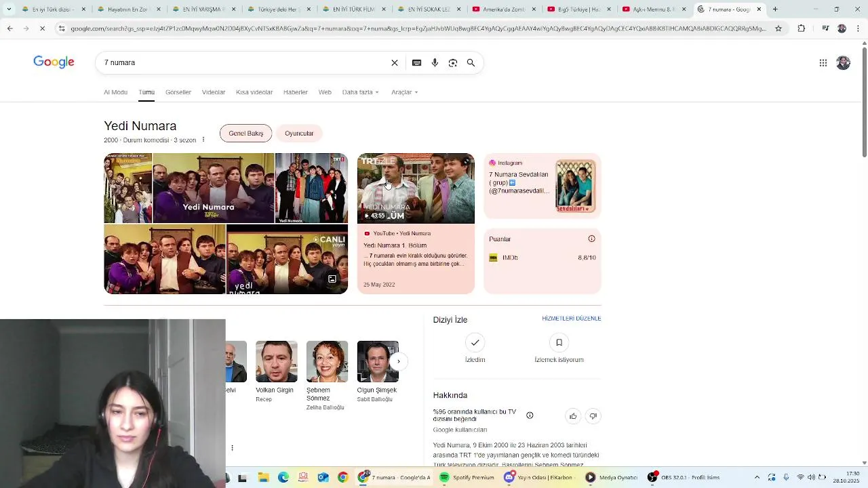Viewport: 868px width, 488px height.
Task: Open File Explorer from taskbar
Action: point(263,477)
